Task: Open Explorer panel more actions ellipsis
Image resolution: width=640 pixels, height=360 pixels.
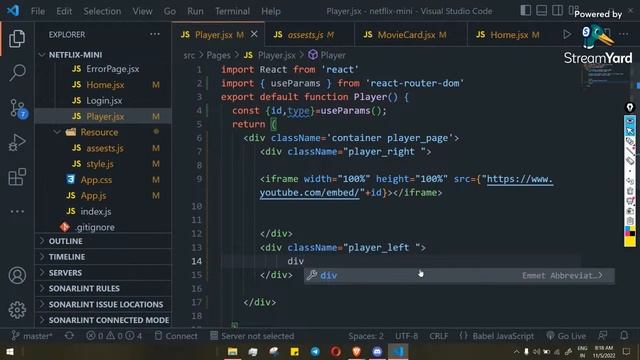Action: point(155,34)
